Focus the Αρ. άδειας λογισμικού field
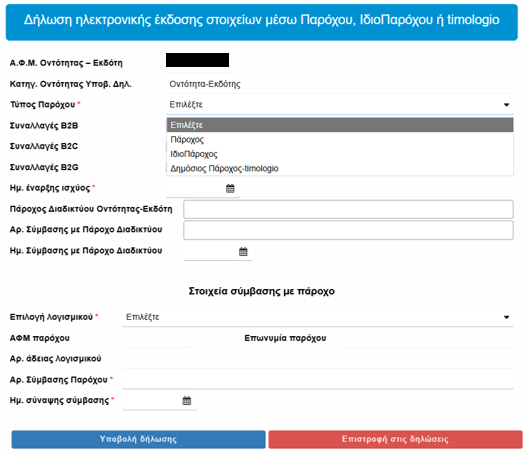Screen dimensions: 523x452 click(318, 359)
